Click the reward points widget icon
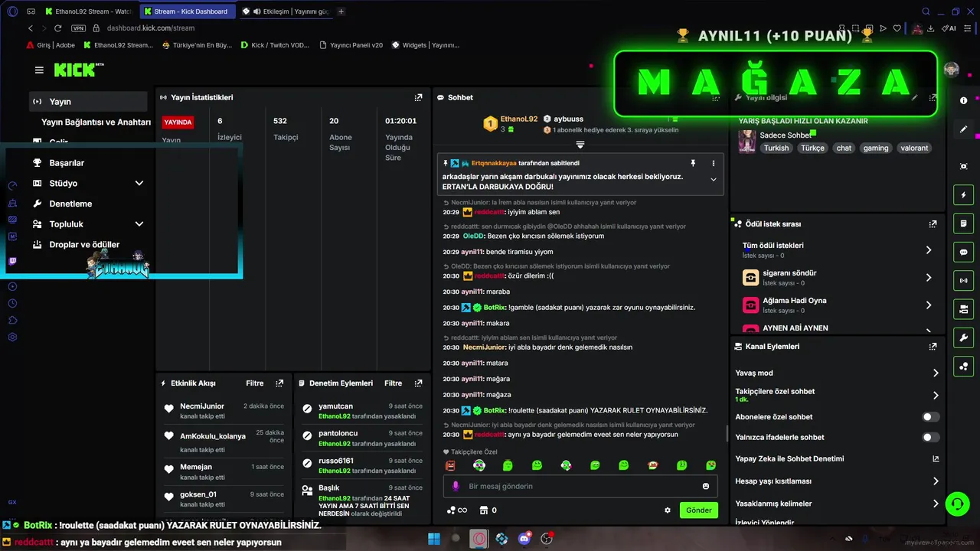The height and width of the screenshot is (551, 980). (x=963, y=367)
